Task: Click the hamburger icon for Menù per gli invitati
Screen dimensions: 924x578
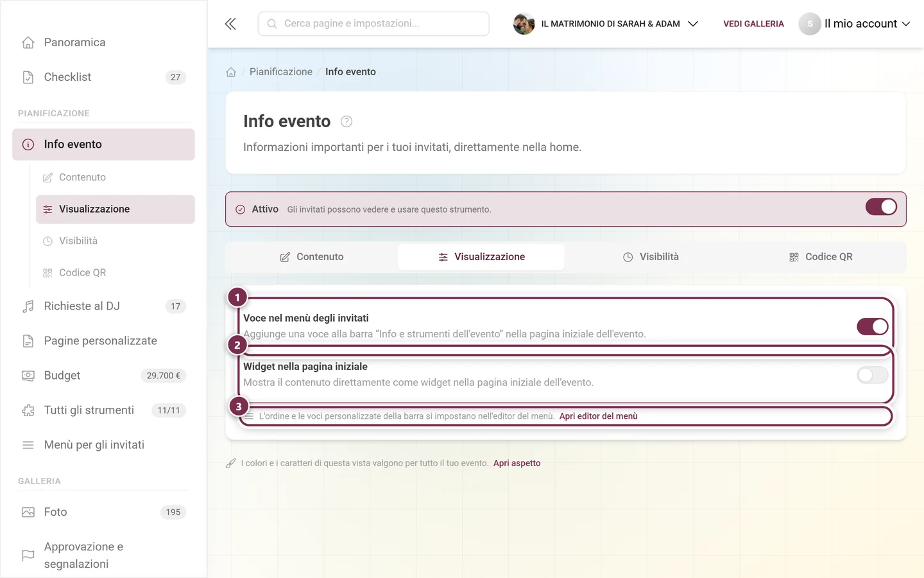Action: pyautogui.click(x=28, y=445)
